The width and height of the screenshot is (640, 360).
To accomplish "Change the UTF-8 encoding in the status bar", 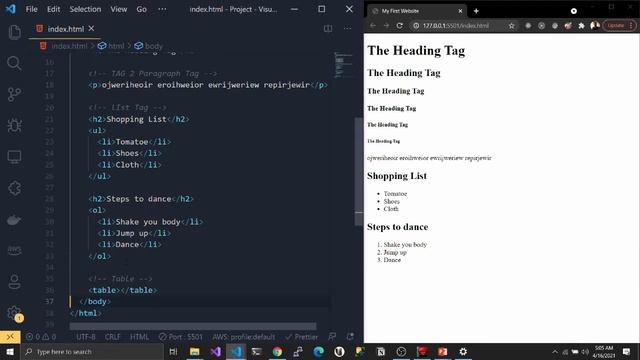I will coord(85,337).
